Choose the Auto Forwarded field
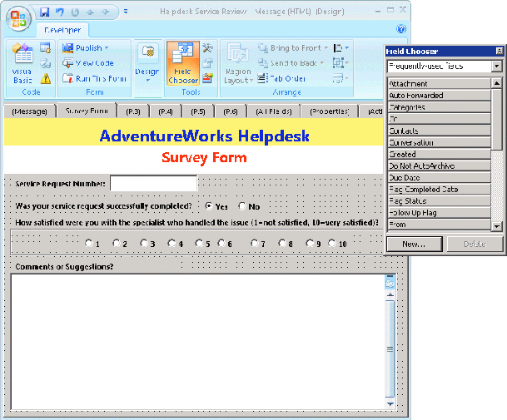The height and width of the screenshot is (420, 507). tap(439, 96)
